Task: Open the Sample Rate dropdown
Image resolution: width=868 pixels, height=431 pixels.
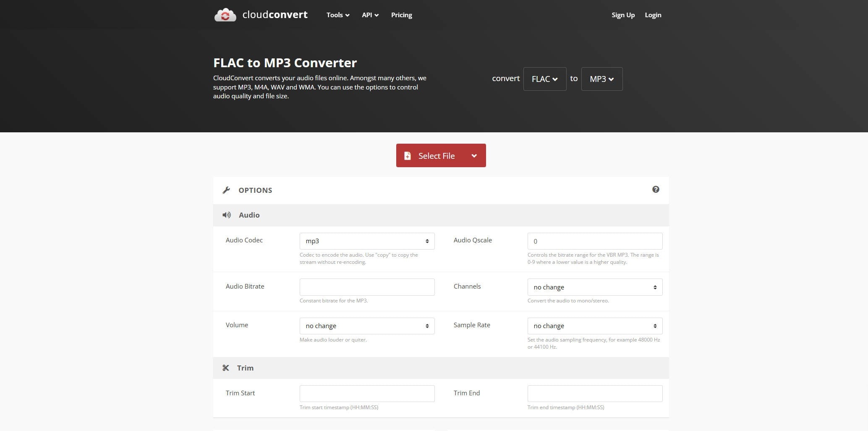Action: pyautogui.click(x=595, y=326)
